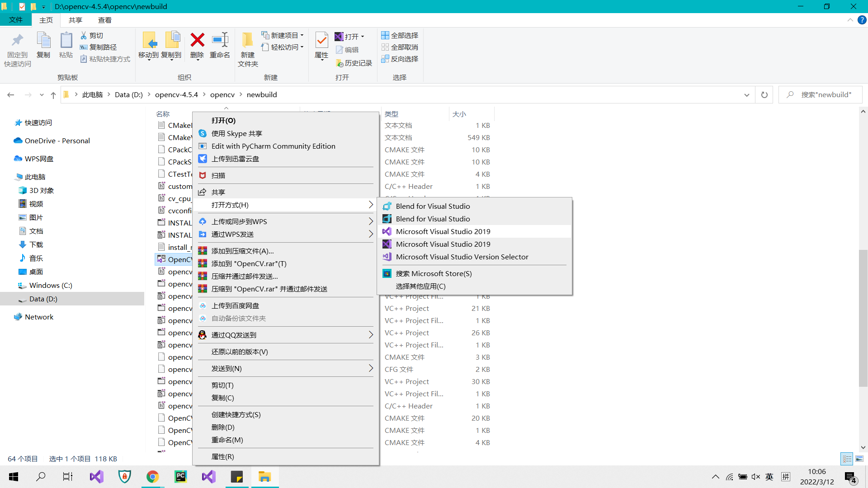Click opencv-4.5.4 in breadcrumb path

[x=176, y=94]
